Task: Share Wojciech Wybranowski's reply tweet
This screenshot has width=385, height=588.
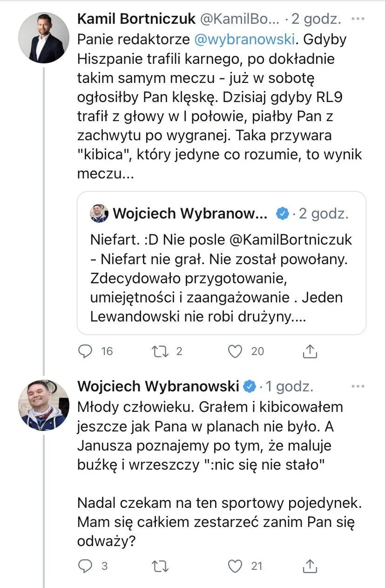Action: (x=310, y=566)
